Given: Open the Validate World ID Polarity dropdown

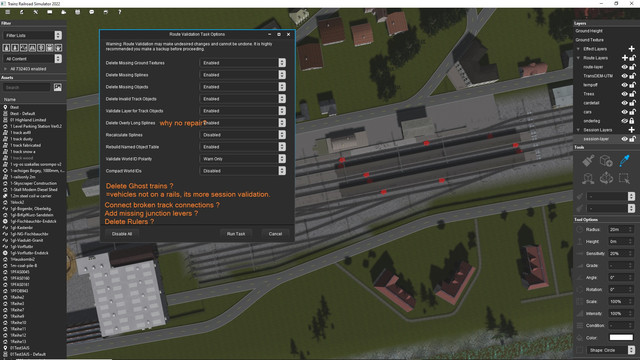Looking at the screenshot, I should (x=242, y=159).
